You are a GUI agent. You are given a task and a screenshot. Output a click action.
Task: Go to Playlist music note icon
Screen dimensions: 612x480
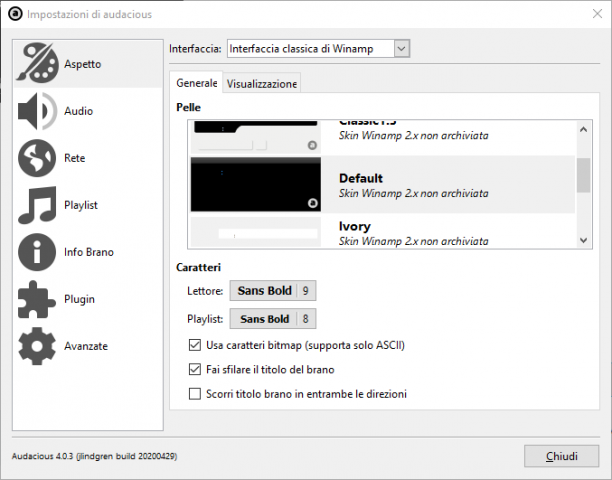click(x=37, y=205)
